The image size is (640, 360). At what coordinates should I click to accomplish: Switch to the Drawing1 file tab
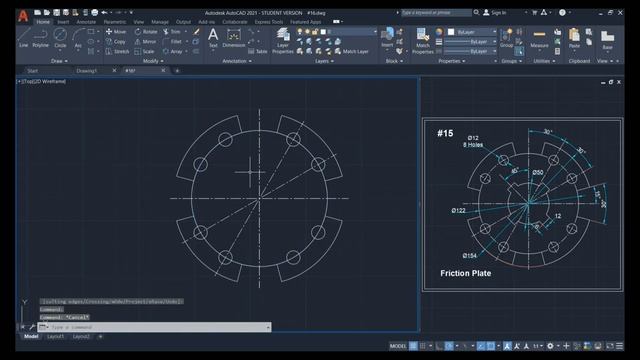tap(87, 71)
